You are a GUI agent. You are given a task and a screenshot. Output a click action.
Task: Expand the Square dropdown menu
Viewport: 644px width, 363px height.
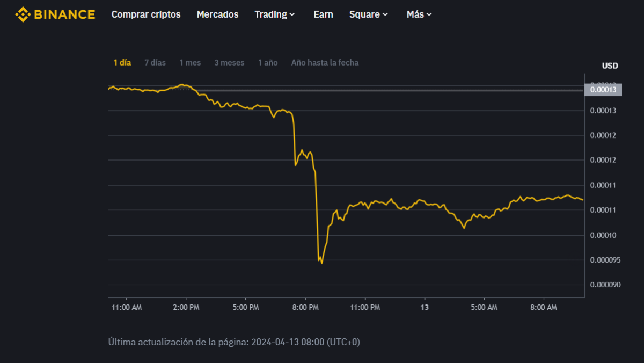(368, 14)
